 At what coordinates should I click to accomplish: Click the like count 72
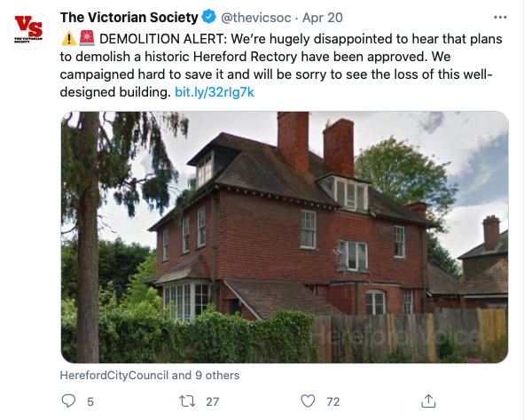(333, 401)
